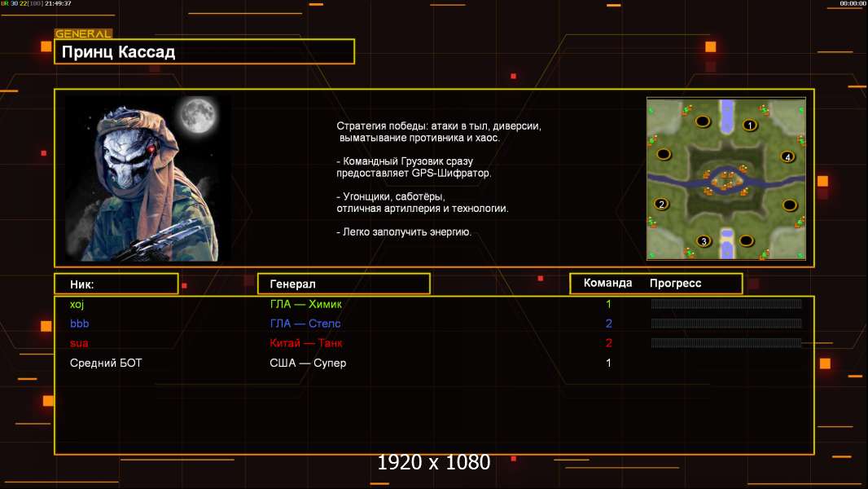Click the 'Стратегия победы' description line
This screenshot has width=868, height=489.
pyautogui.click(x=439, y=126)
